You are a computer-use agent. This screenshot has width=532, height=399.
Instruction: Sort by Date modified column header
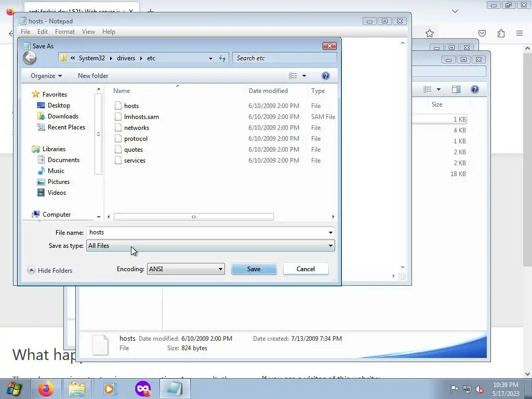coord(268,91)
